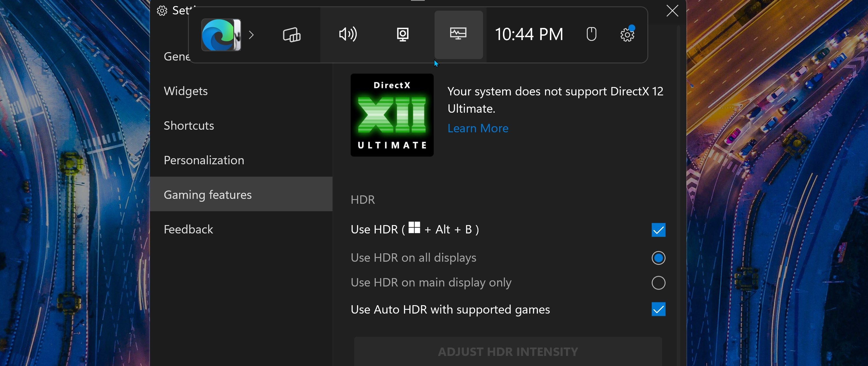Click the screen recording icon
This screenshot has width=868, height=366.
[x=403, y=34]
